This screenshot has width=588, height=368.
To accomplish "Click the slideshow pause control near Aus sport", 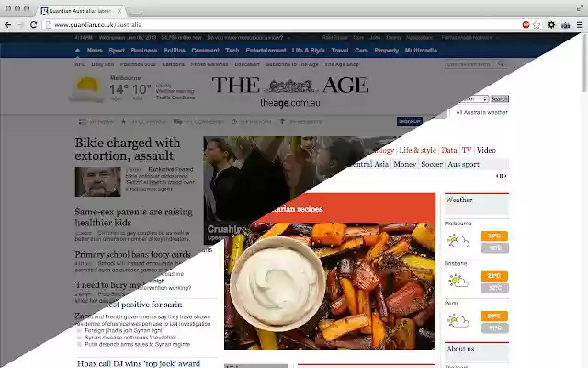I will tap(502, 176).
